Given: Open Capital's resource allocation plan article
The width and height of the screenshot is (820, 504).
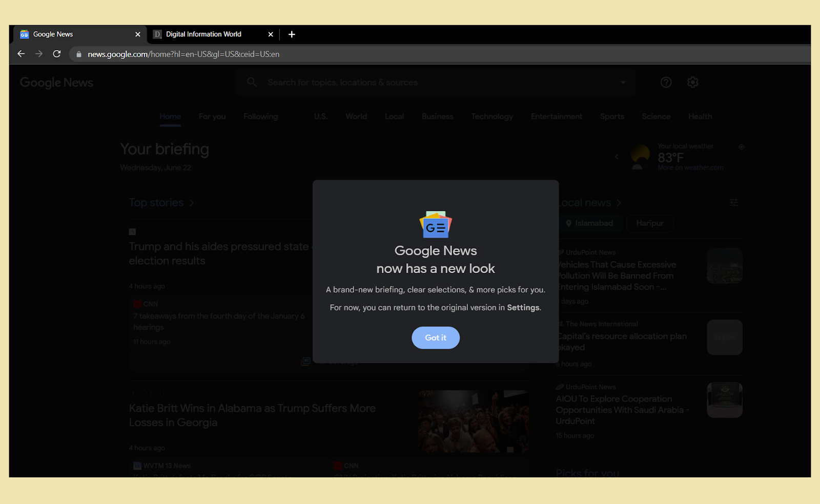Looking at the screenshot, I should pyautogui.click(x=622, y=342).
